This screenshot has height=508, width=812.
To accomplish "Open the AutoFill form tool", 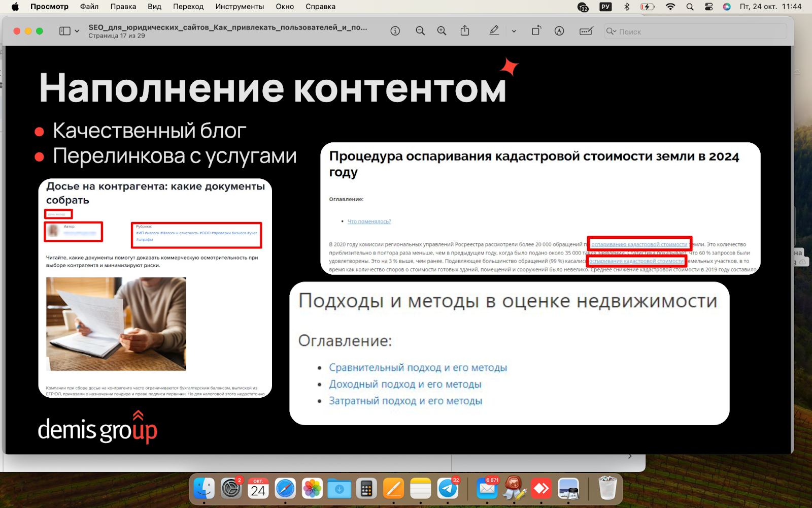I will coord(586,30).
